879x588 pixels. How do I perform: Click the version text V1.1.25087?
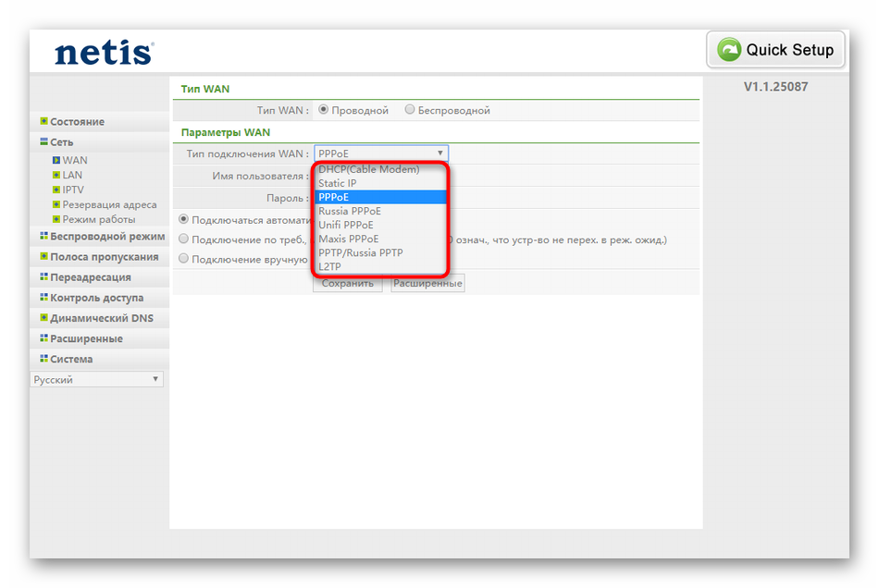pos(776,87)
